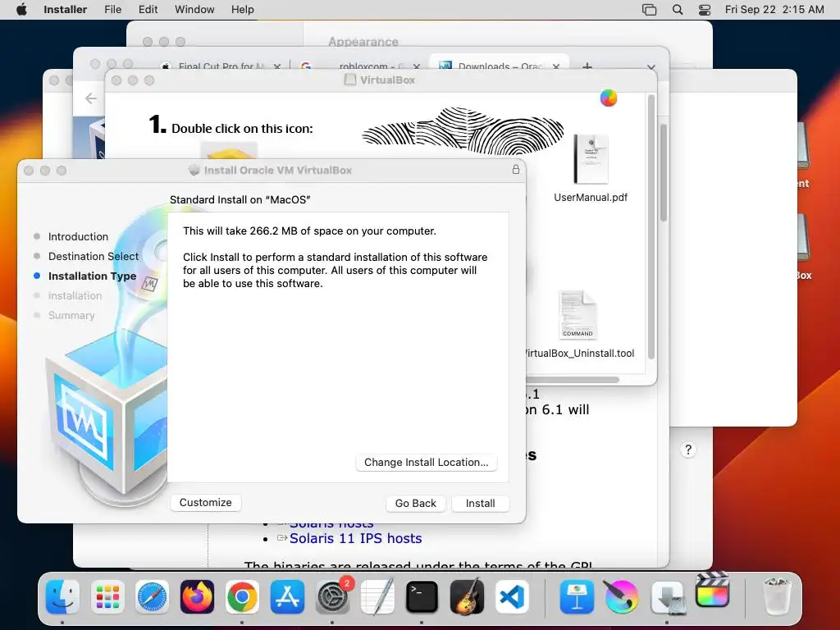Click the Installation Type step
Viewport: 840px width, 630px height.
click(x=92, y=276)
